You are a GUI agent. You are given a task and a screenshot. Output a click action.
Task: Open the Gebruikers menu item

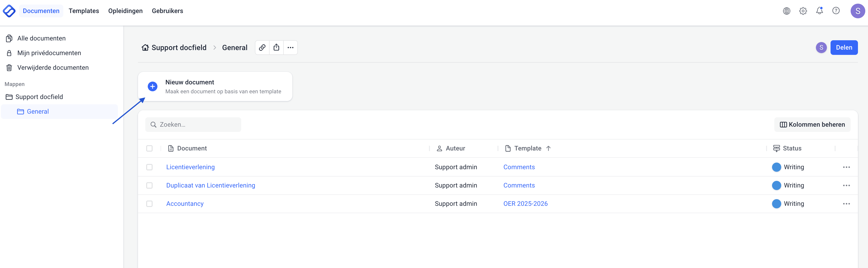pyautogui.click(x=167, y=11)
